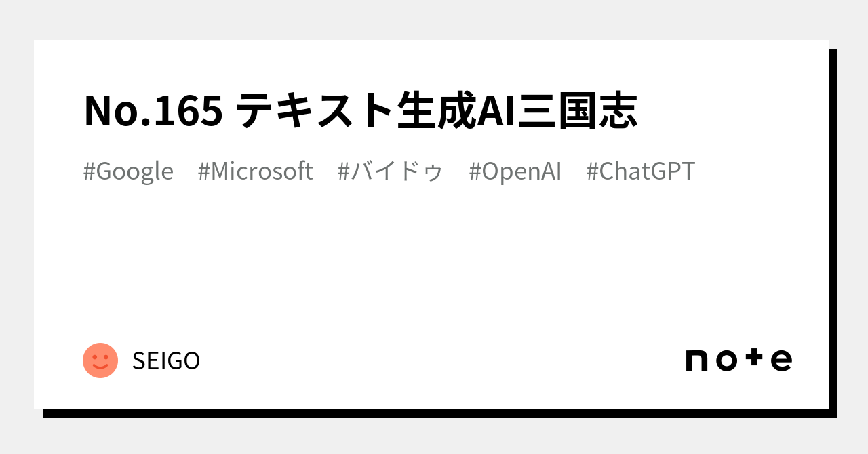The width and height of the screenshot is (868, 454).
Task: Click the note logo
Action: [x=738, y=360]
